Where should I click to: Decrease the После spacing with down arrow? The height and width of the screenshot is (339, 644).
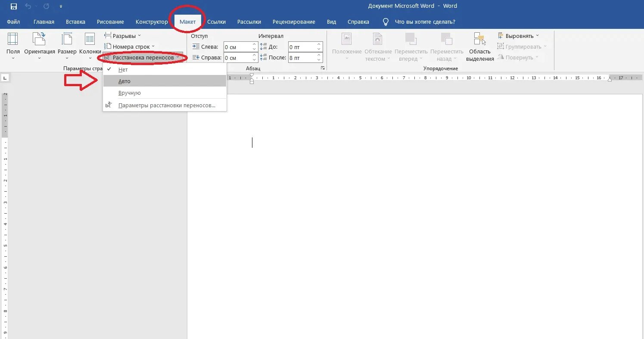319,60
